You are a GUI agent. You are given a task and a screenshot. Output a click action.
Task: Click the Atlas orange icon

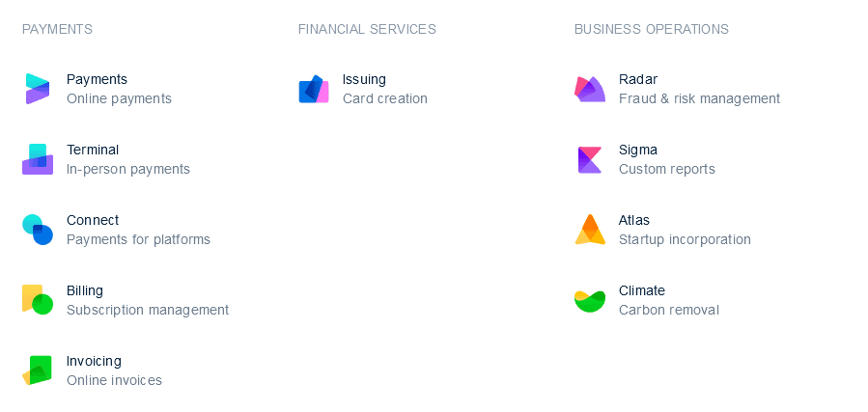pos(589,230)
